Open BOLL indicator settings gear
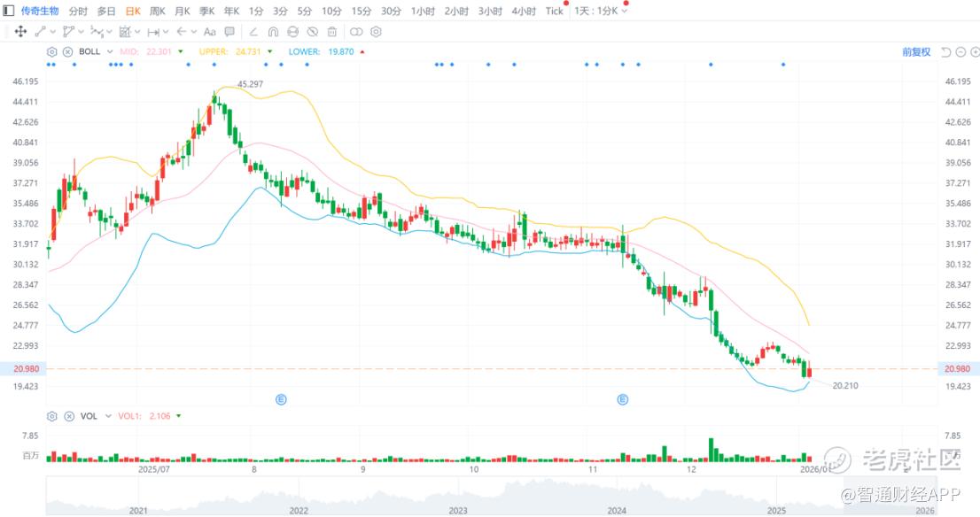This screenshot has width=980, height=517. (52, 52)
